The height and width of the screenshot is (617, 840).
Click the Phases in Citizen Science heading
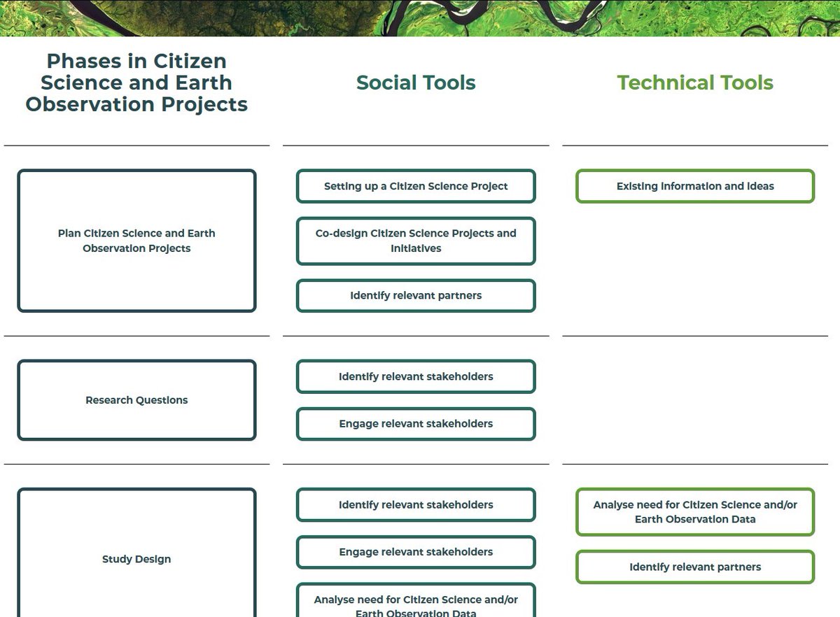pos(136,83)
